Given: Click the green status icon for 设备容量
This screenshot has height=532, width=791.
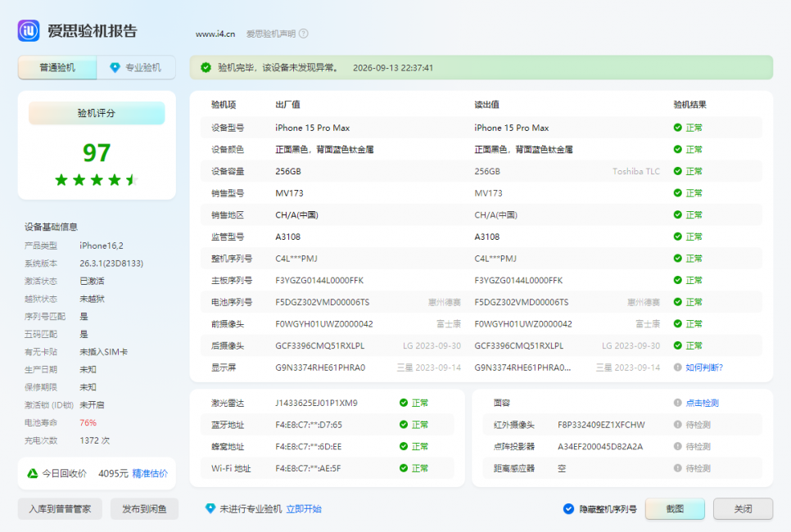Looking at the screenshot, I should click(677, 171).
